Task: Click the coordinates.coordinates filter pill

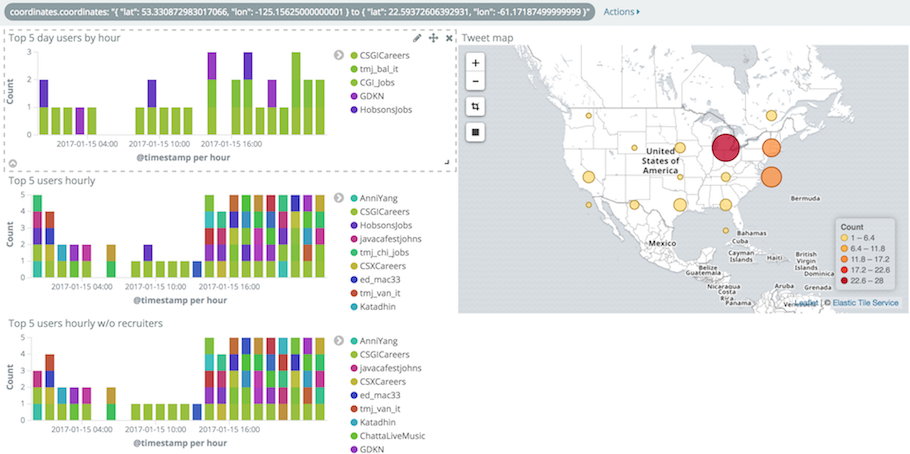Action: click(x=300, y=12)
